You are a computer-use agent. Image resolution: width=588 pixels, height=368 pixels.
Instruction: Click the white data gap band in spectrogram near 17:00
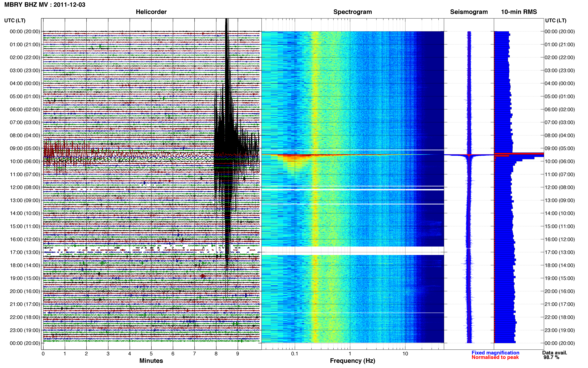[x=353, y=251]
